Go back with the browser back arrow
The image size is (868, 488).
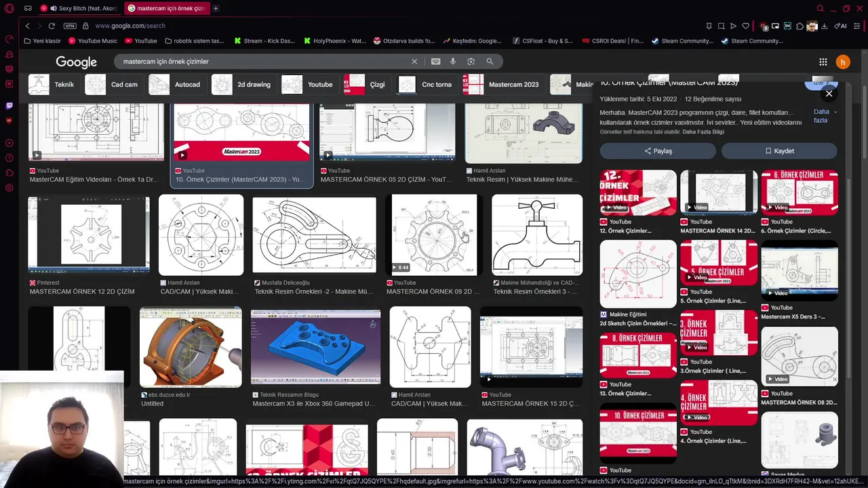[27, 26]
